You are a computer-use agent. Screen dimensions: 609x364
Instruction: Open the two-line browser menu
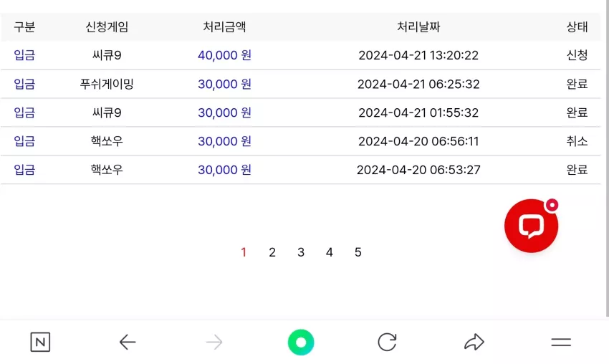coord(561,342)
